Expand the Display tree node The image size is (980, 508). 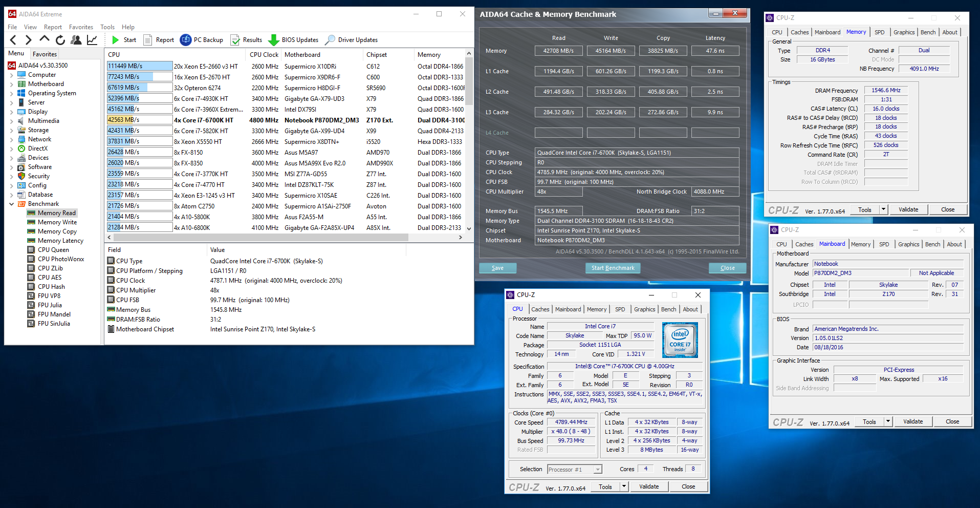coord(12,112)
